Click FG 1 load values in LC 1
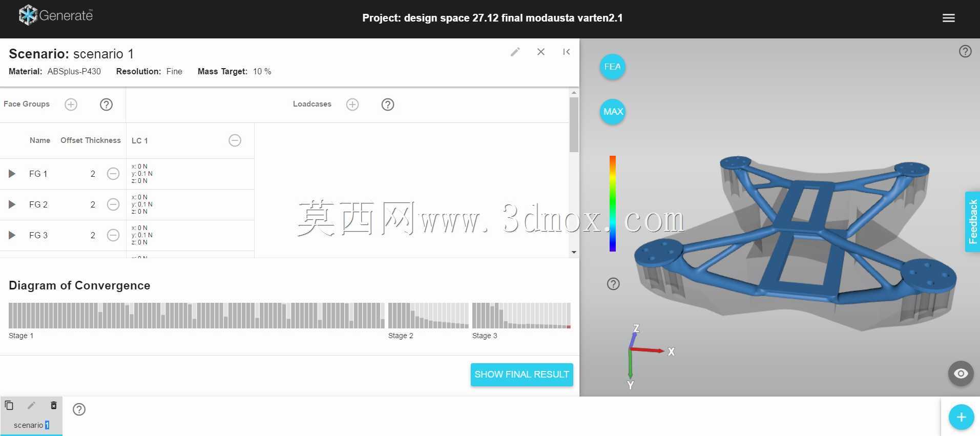This screenshot has height=436, width=980. click(142, 174)
